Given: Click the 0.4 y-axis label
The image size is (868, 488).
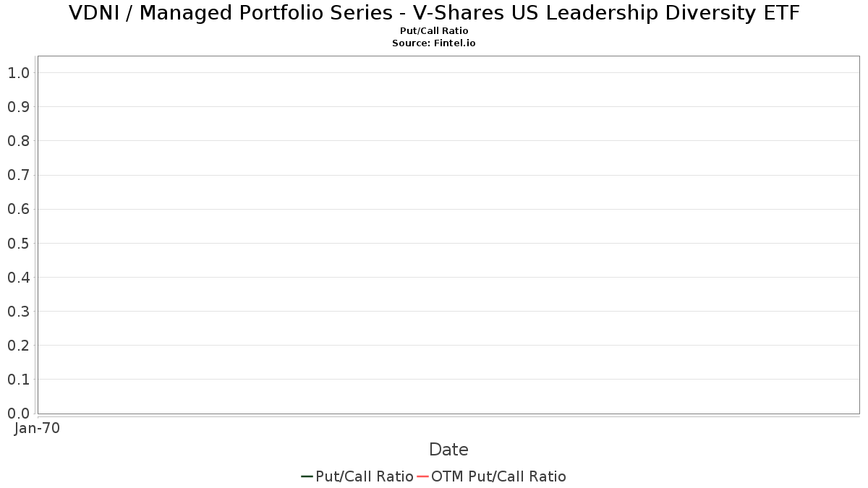Looking at the screenshot, I should point(18,277).
